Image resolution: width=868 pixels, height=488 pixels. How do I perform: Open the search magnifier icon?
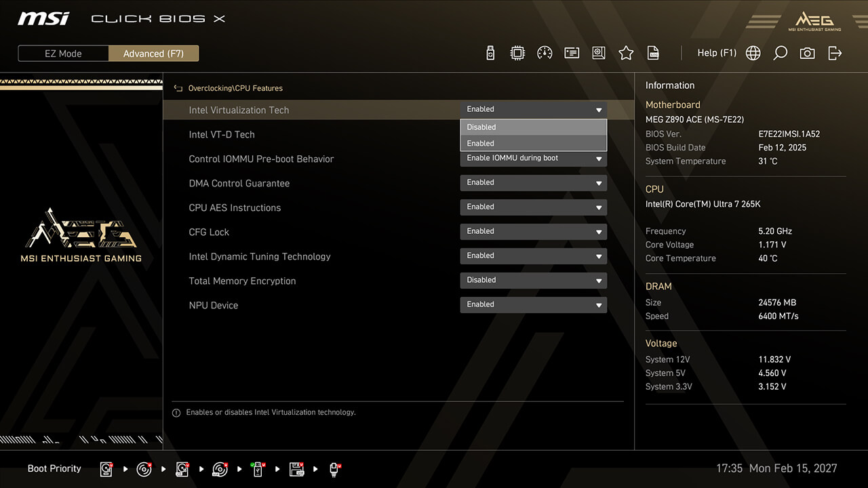tap(780, 53)
